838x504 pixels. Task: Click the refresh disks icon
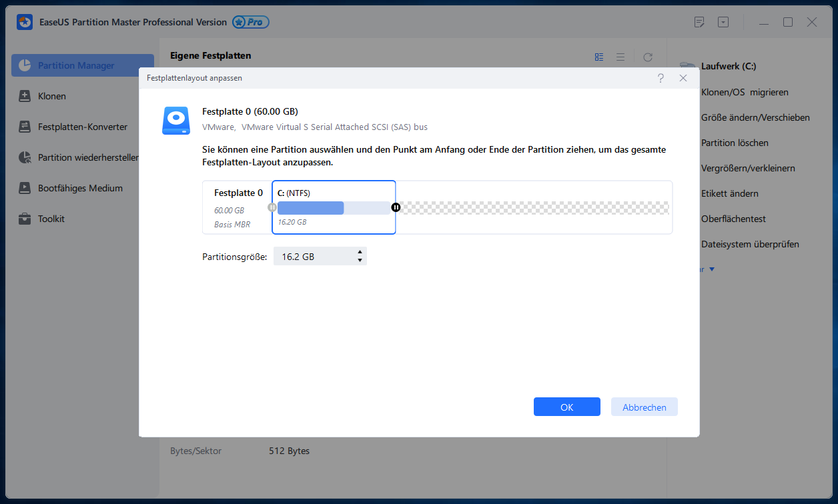click(x=647, y=57)
